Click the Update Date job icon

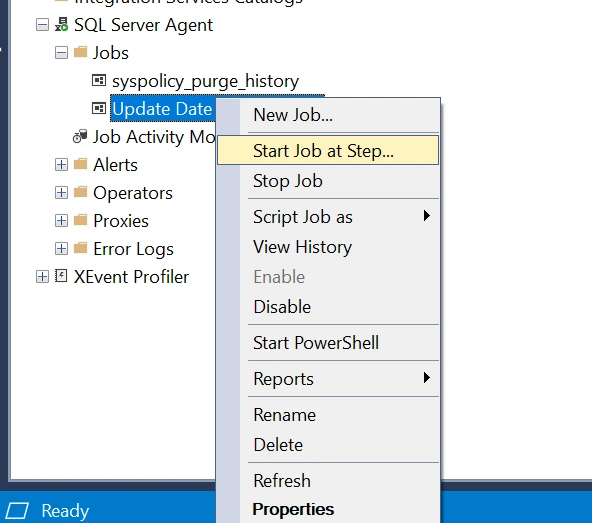pyautogui.click(x=99, y=108)
